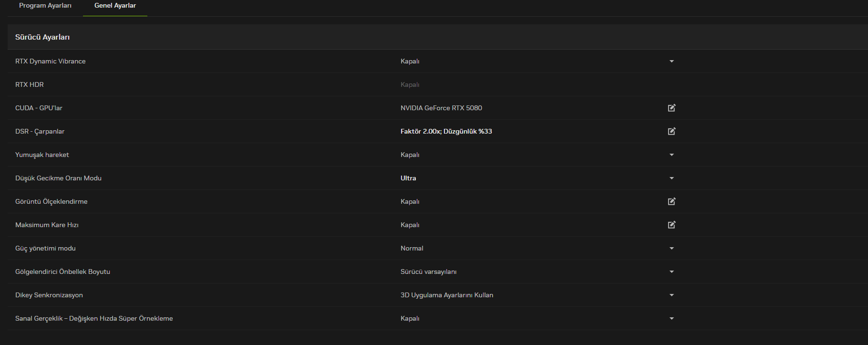Open the Dikey Senkronizasyon dropdown arrow
The image size is (868, 345).
coord(672,295)
